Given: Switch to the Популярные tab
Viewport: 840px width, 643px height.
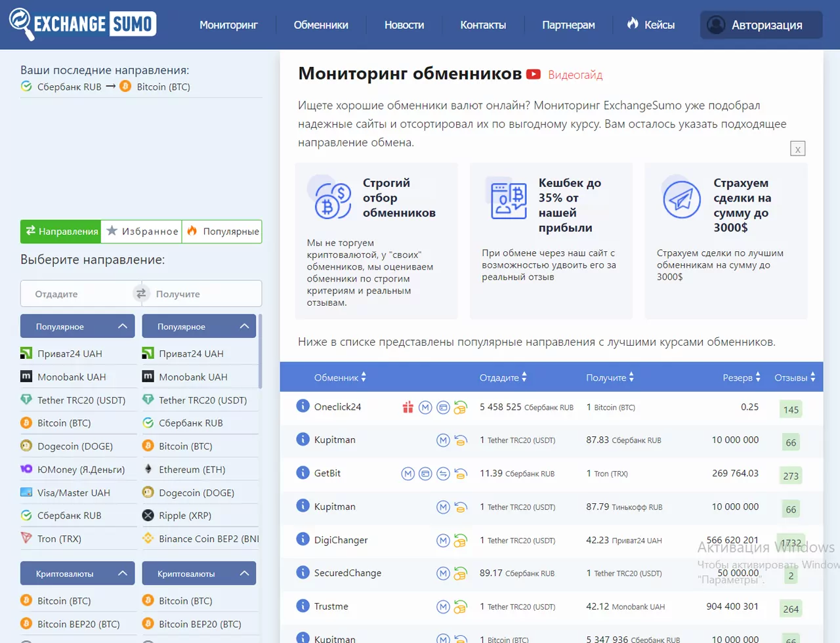Looking at the screenshot, I should click(x=222, y=231).
